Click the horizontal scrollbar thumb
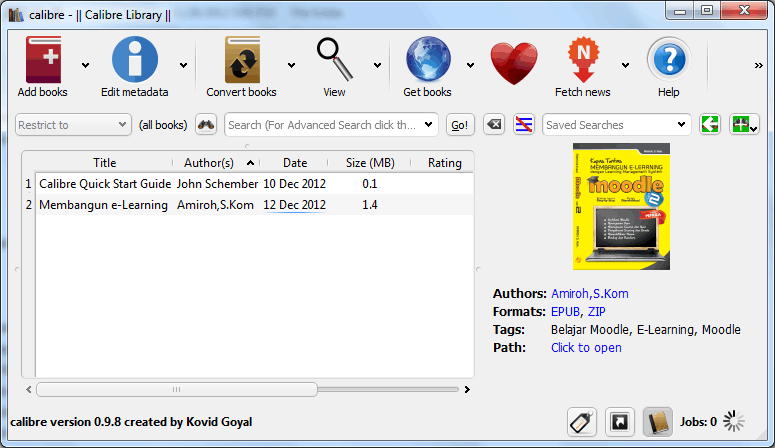 click(177, 390)
